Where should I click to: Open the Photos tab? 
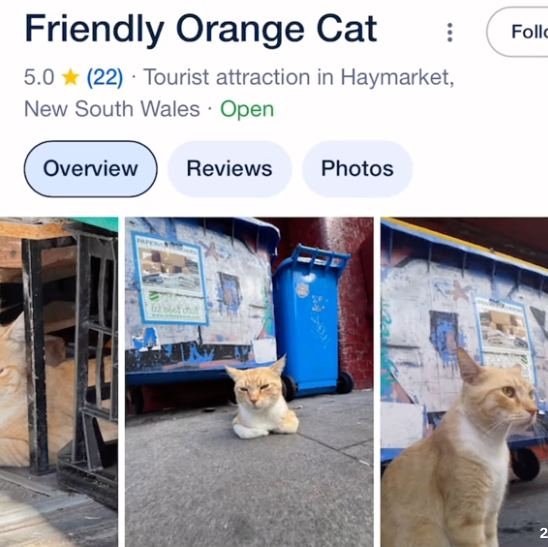tap(357, 169)
